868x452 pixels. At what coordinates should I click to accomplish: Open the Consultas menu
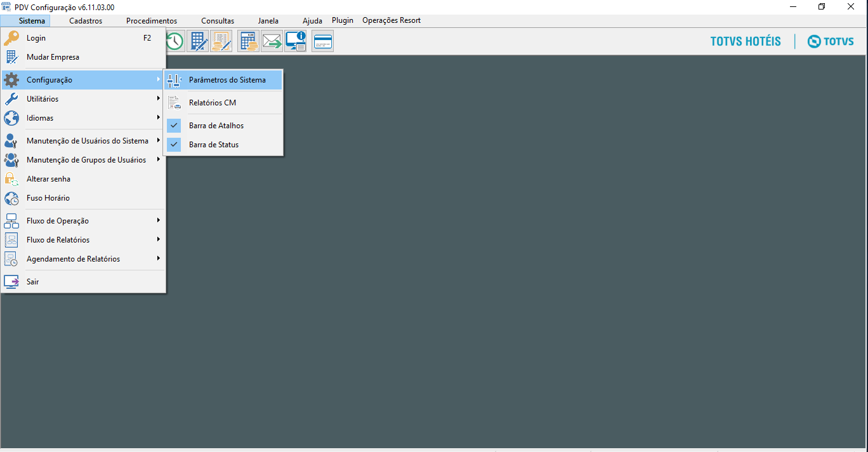click(x=218, y=21)
